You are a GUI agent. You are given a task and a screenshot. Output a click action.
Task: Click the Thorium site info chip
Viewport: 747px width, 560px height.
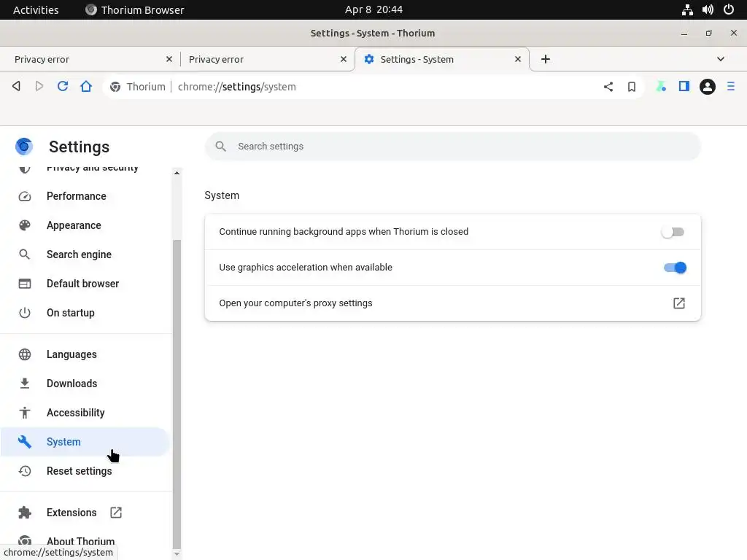(x=138, y=87)
